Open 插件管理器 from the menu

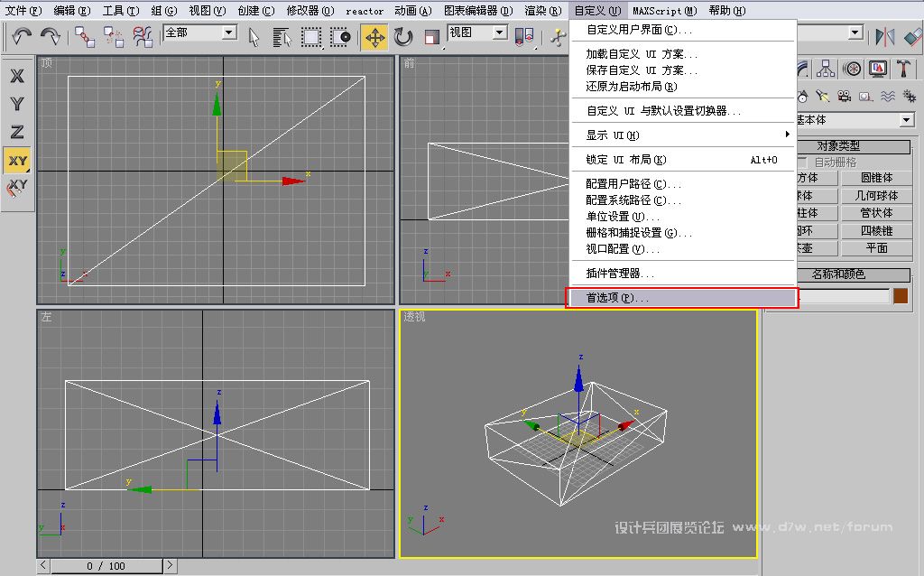(682, 274)
